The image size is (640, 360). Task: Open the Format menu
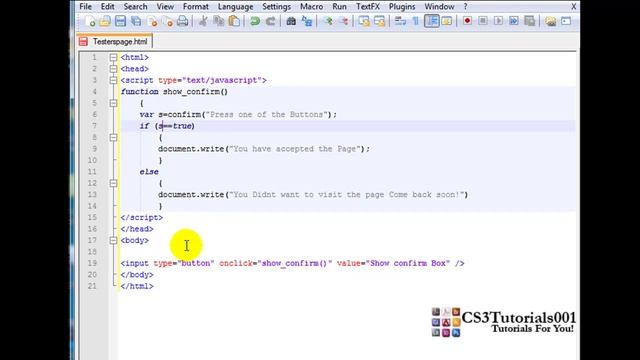point(196,7)
